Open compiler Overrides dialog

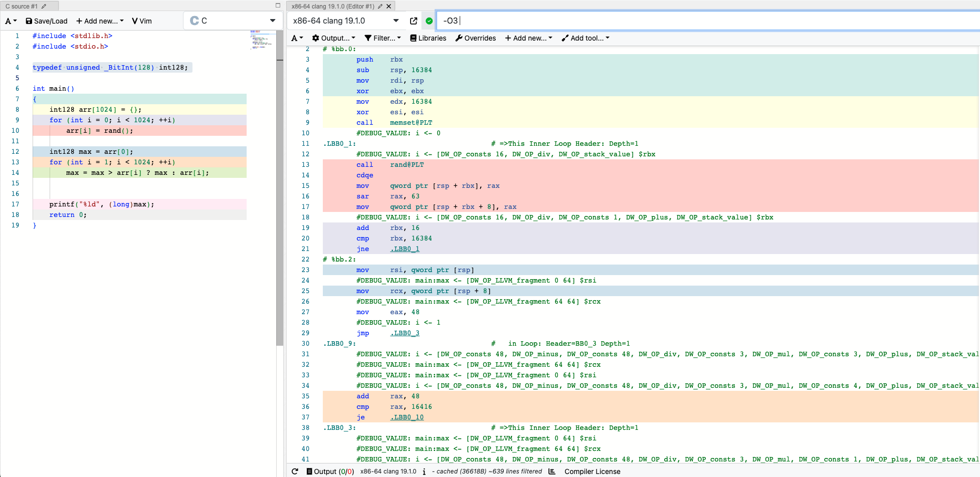(475, 38)
